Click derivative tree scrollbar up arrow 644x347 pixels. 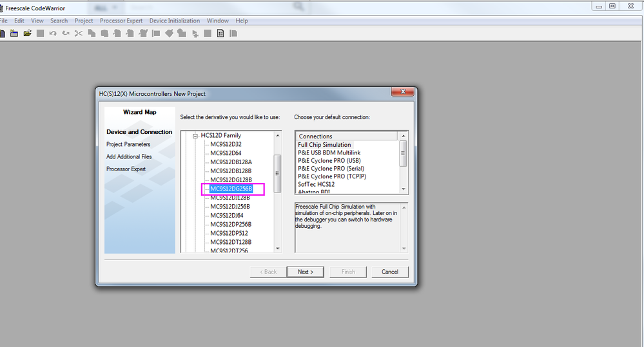[x=278, y=135]
